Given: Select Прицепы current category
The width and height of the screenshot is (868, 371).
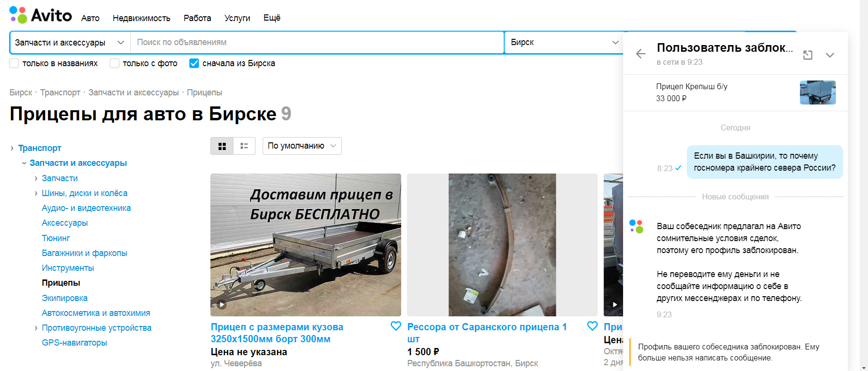Looking at the screenshot, I should click(x=61, y=283).
